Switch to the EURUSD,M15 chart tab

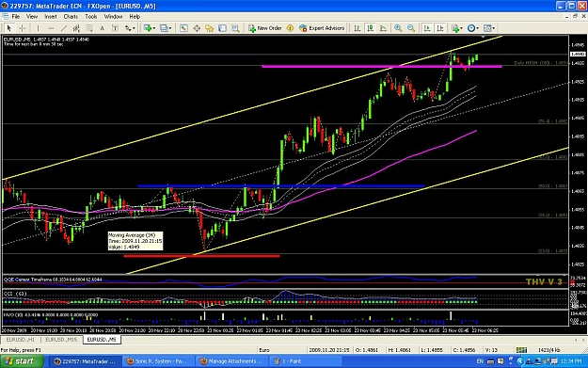(x=61, y=340)
